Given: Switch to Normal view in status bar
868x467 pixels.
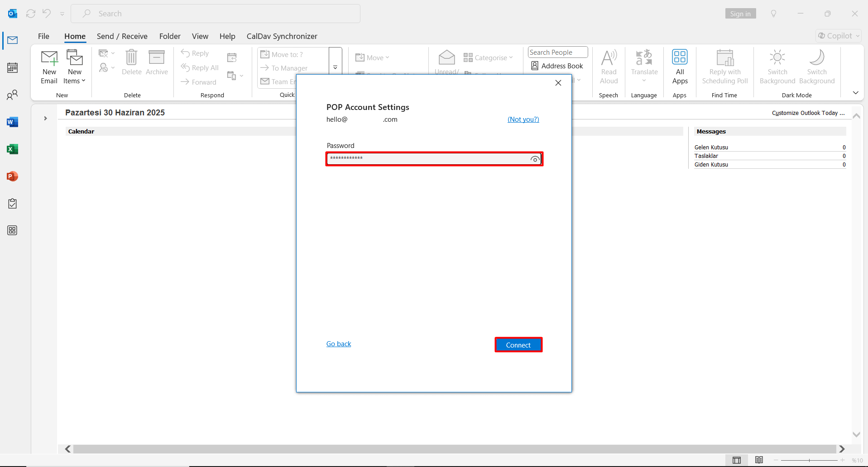Looking at the screenshot, I should (737, 460).
